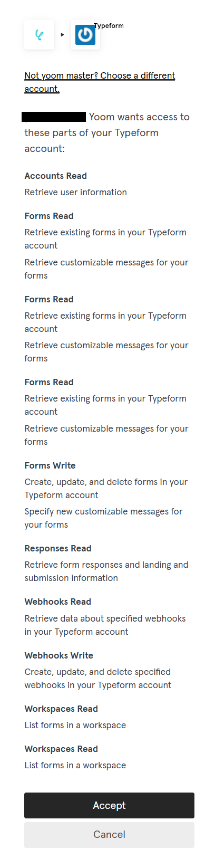
Task: Click the Typeform label beside the logo
Action: 109,25
